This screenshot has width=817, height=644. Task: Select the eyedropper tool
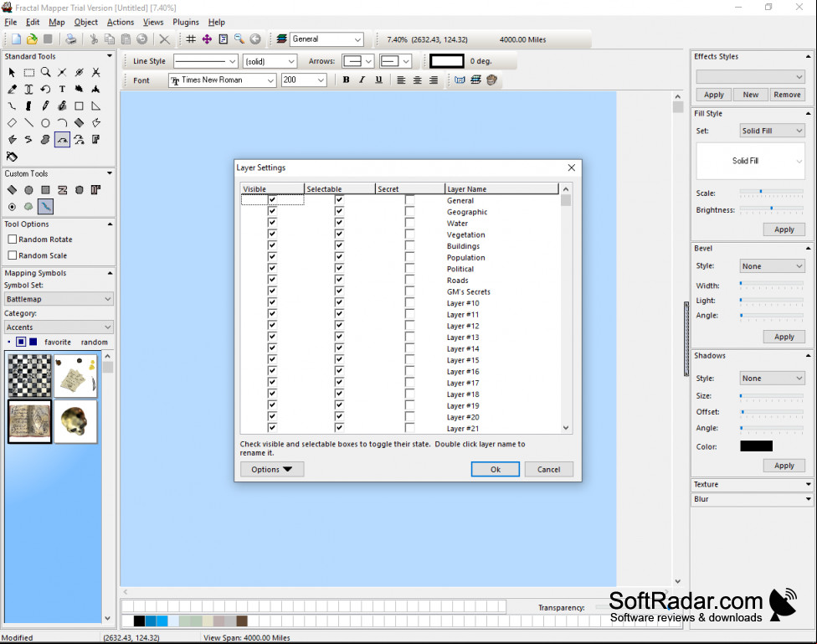click(x=12, y=89)
